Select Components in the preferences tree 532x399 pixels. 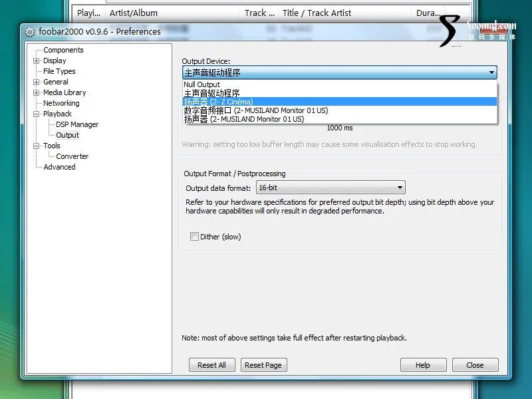[63, 50]
